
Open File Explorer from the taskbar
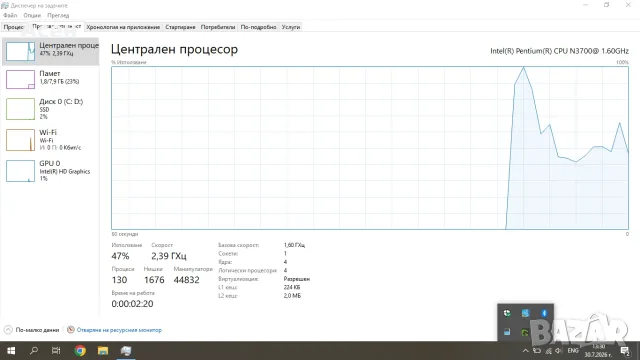pos(103,351)
